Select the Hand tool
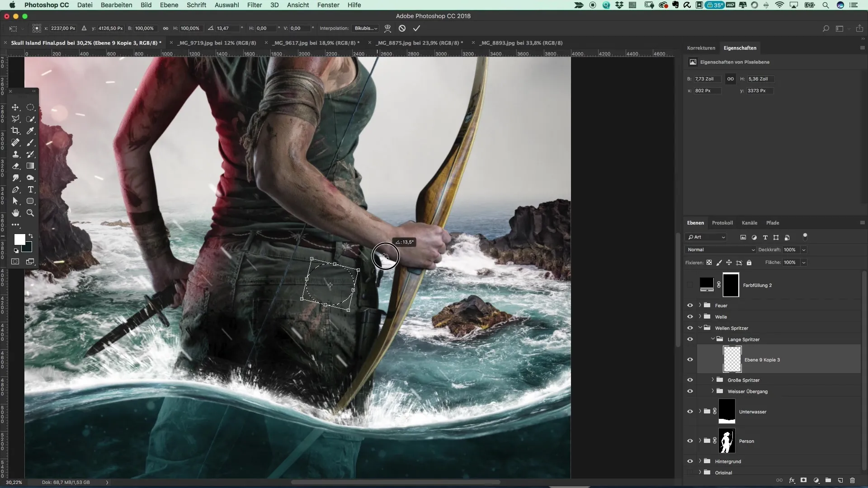Viewport: 868px width, 488px height. pyautogui.click(x=15, y=213)
